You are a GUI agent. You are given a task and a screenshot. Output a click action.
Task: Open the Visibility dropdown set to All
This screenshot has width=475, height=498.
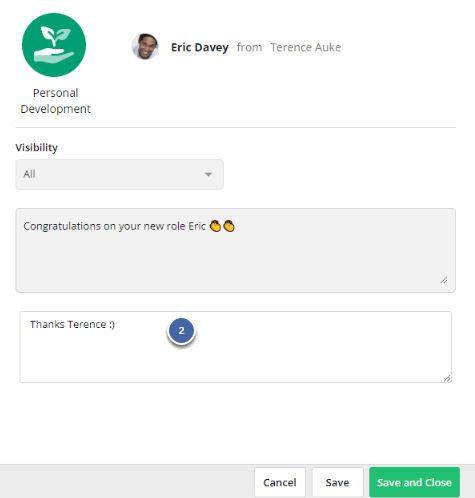tap(119, 174)
